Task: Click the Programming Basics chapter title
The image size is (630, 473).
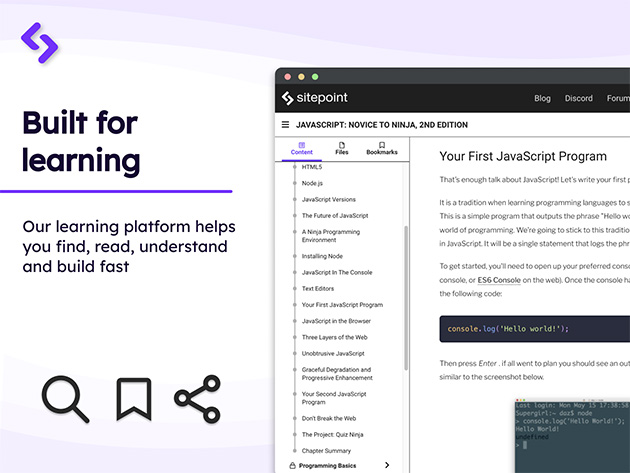Action: [x=327, y=466]
